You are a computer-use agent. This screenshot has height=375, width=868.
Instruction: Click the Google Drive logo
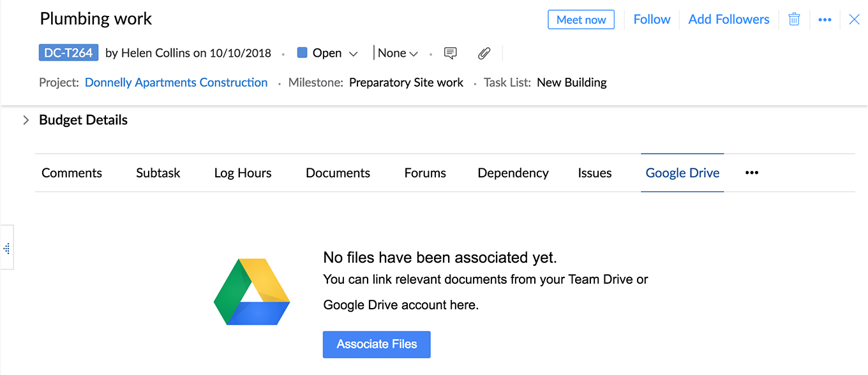[x=251, y=291]
